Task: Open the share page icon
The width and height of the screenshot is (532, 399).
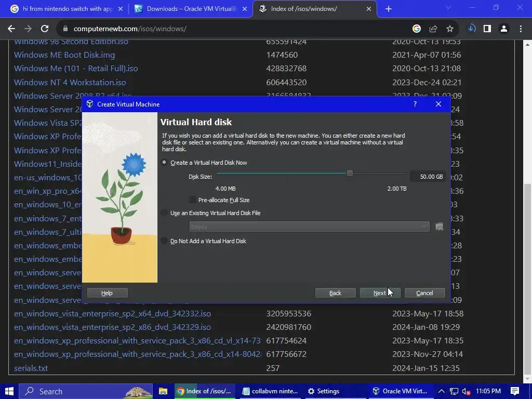Action: click(x=433, y=29)
